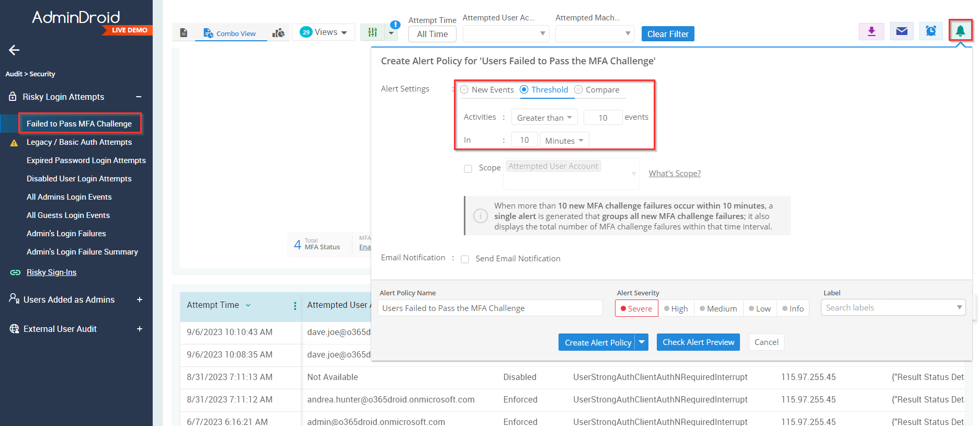The width and height of the screenshot is (980, 426).
Task: Select Admin's Login Failures in sidebar
Action: 66,234
